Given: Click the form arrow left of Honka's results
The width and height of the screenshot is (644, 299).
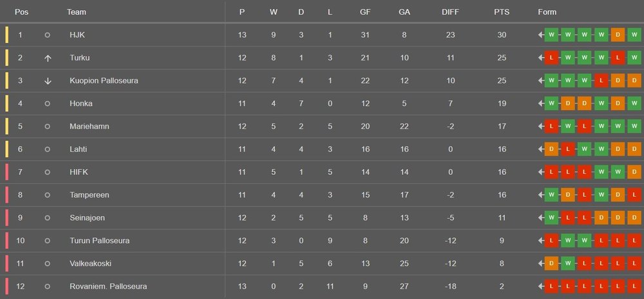Looking at the screenshot, I should (541, 104).
